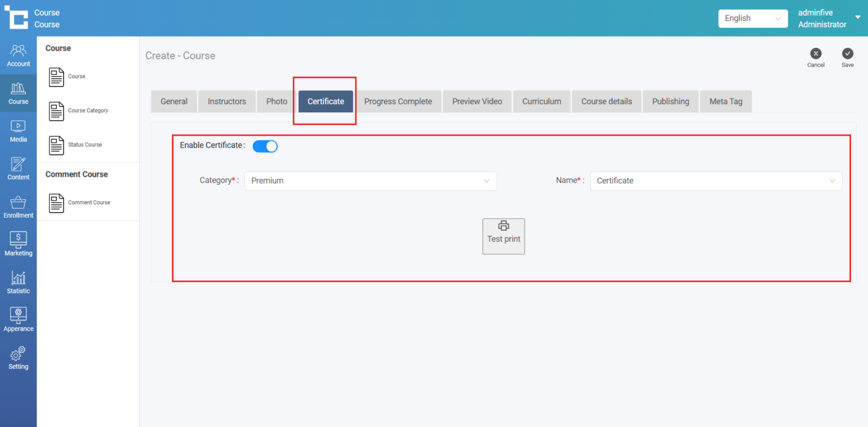Switch to the Curriculum tab

541,102
